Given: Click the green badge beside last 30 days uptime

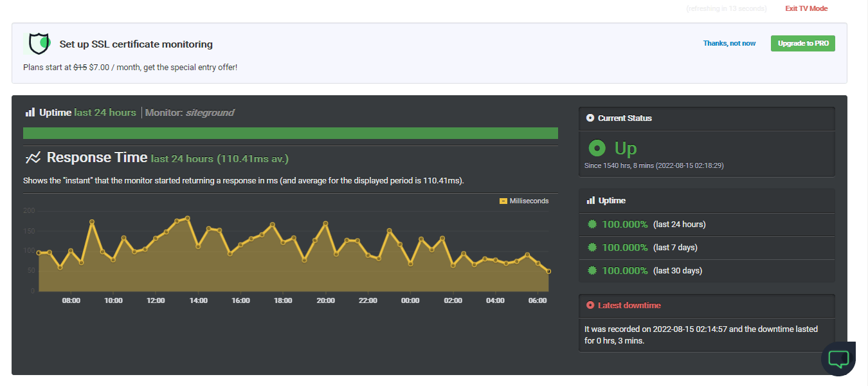Looking at the screenshot, I should (592, 271).
